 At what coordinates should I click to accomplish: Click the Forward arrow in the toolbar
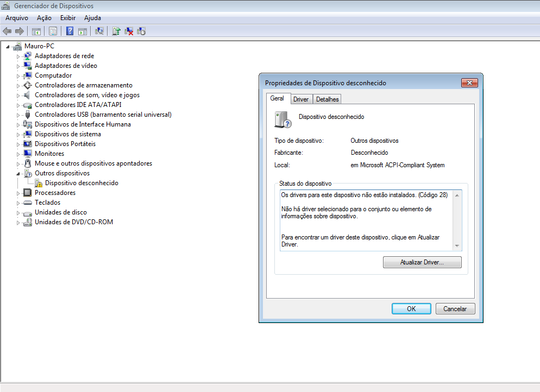(20, 31)
